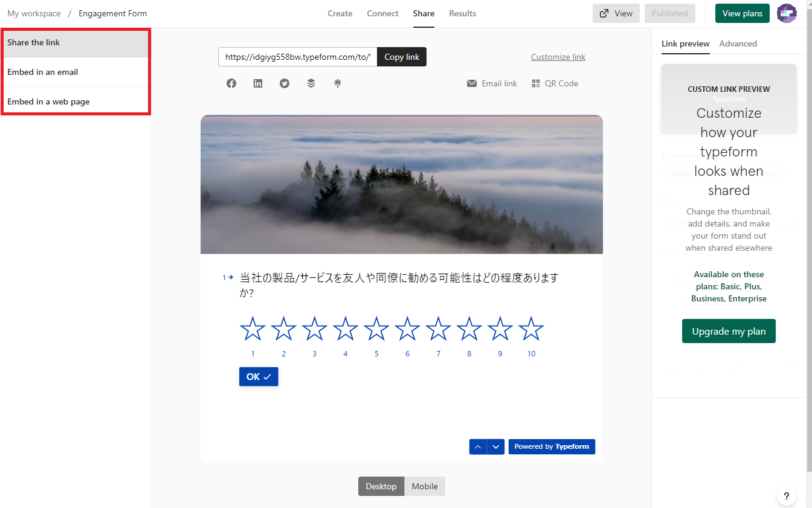Rate 7 stars on the rating scale
Screen dimensions: 812x508
coord(438,329)
